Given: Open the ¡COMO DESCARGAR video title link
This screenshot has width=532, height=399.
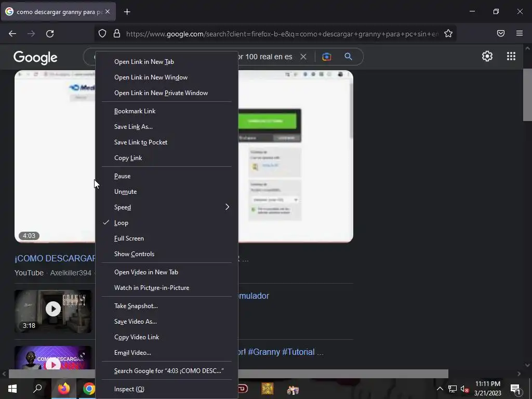Looking at the screenshot, I should (55, 259).
